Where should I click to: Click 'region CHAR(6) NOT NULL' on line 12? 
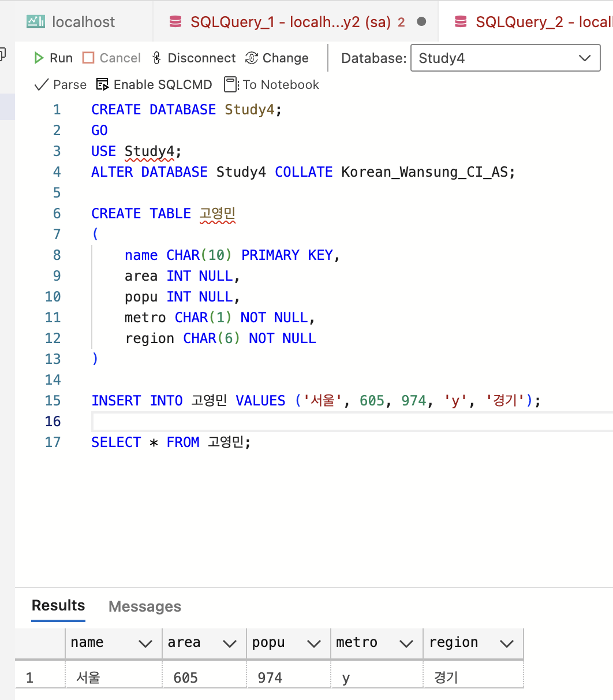point(220,338)
